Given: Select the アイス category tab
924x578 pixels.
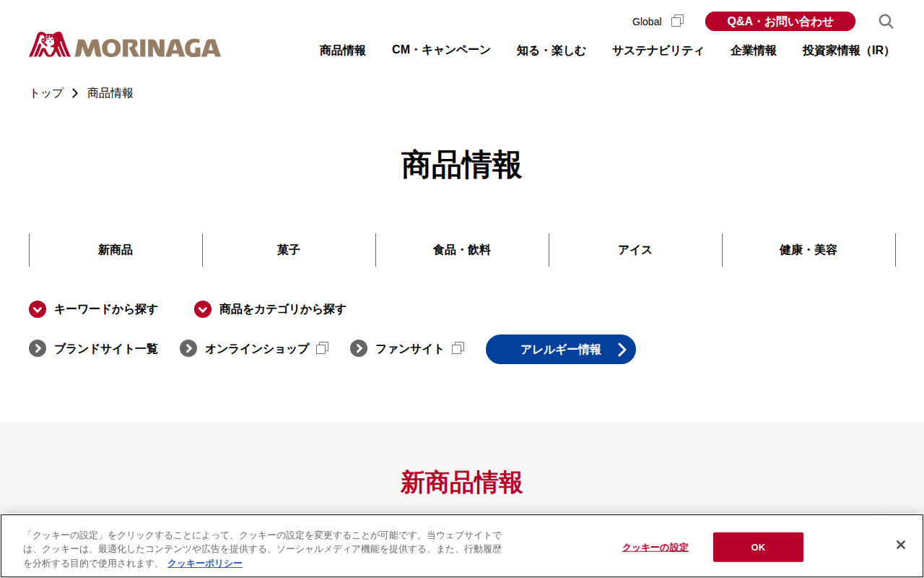Looking at the screenshot, I should pos(635,250).
